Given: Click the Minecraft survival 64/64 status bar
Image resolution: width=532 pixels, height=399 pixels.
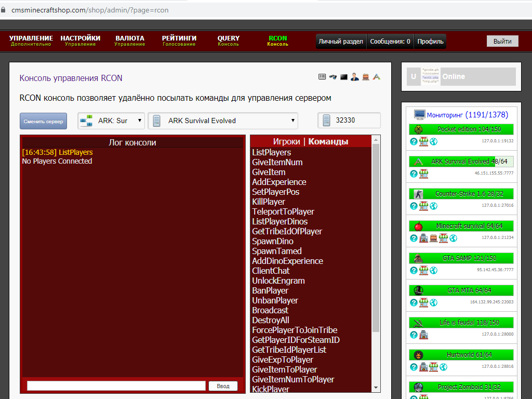Looking at the screenshot, I should 461,226.
